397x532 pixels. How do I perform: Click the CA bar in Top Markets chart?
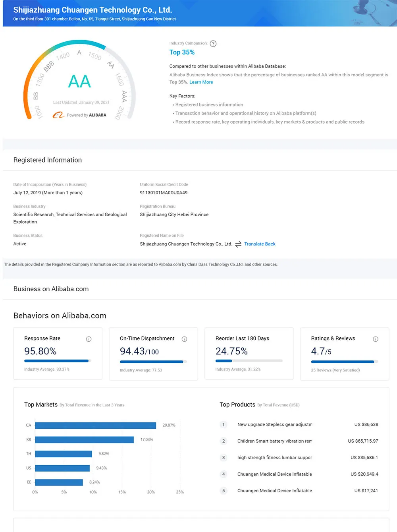tap(95, 426)
